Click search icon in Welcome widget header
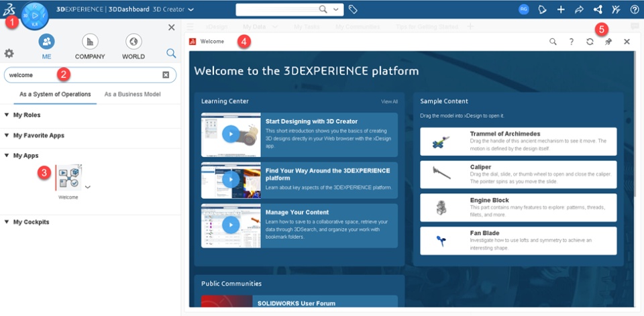Viewport: 644px width, 316px height. click(553, 42)
